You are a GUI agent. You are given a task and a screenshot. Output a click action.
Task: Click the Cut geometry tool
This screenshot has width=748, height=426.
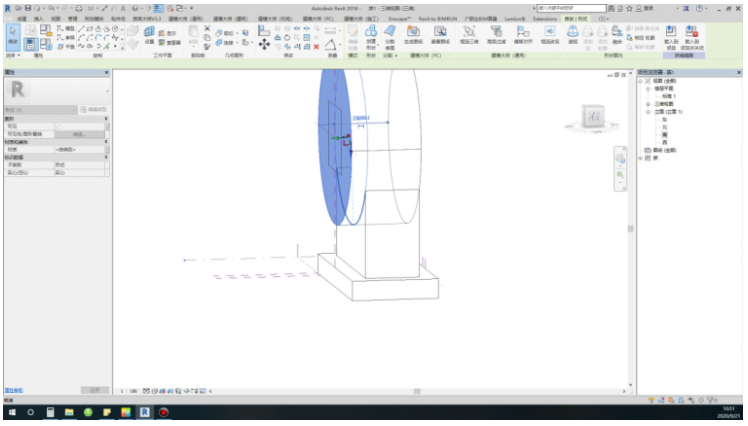[224, 33]
